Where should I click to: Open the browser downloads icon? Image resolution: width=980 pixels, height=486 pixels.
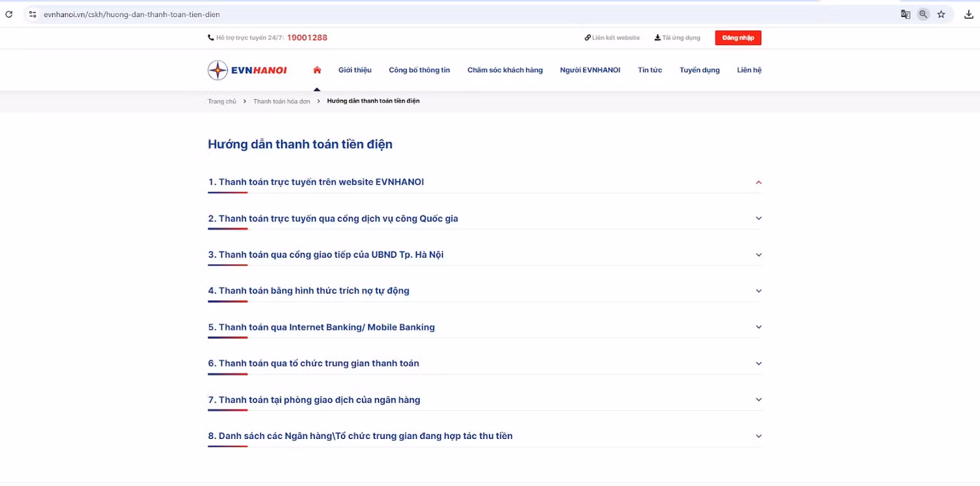[x=969, y=14]
